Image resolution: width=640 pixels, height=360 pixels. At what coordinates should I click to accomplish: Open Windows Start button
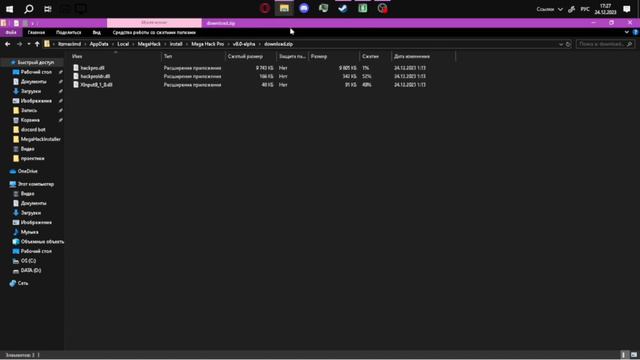click(x=9, y=9)
